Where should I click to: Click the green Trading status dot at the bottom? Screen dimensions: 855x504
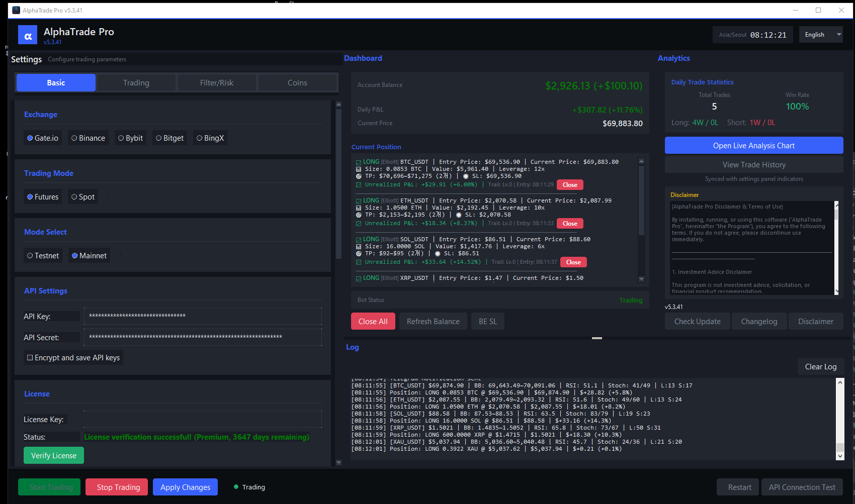236,487
